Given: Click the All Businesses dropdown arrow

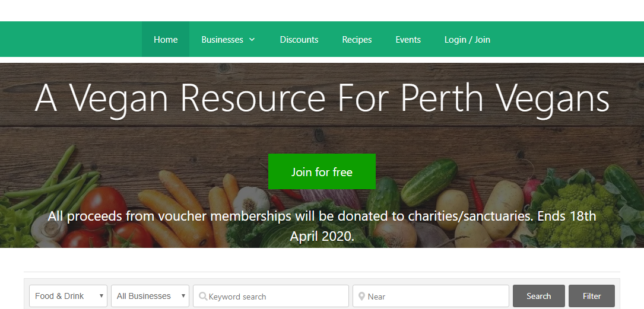Looking at the screenshot, I should click(x=183, y=296).
